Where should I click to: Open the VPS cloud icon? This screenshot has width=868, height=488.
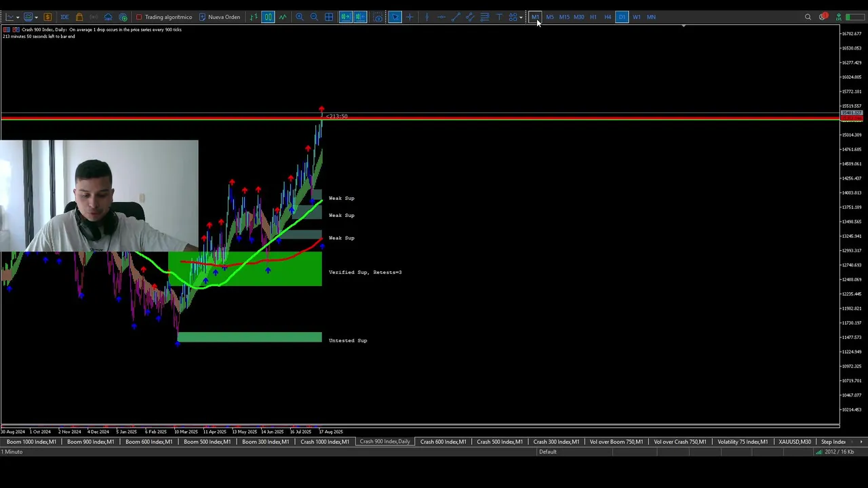108,17
